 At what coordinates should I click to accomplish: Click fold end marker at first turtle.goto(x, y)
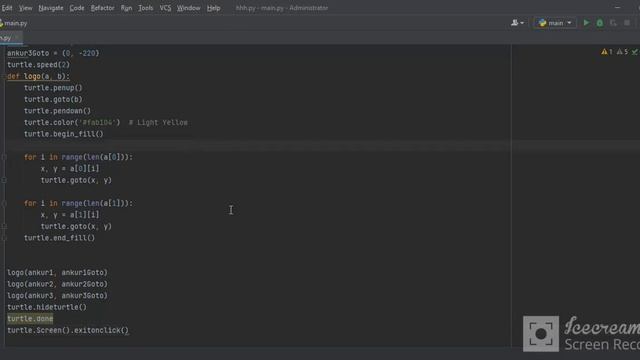[x=4, y=180]
